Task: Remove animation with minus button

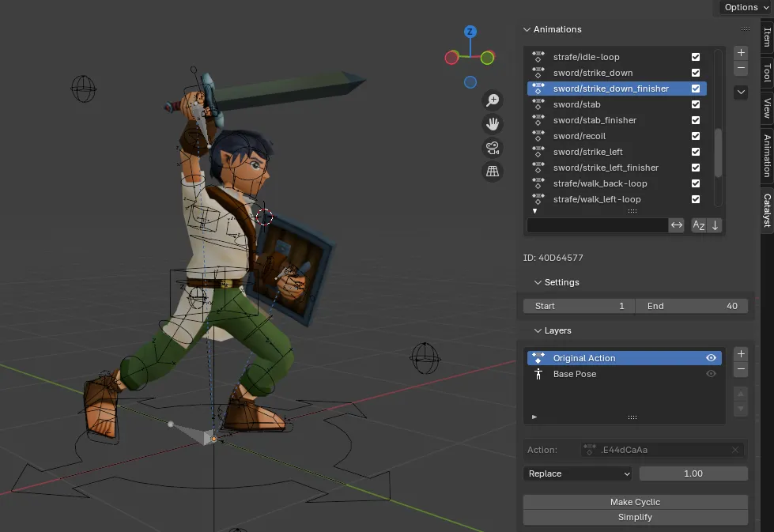Action: [x=741, y=69]
